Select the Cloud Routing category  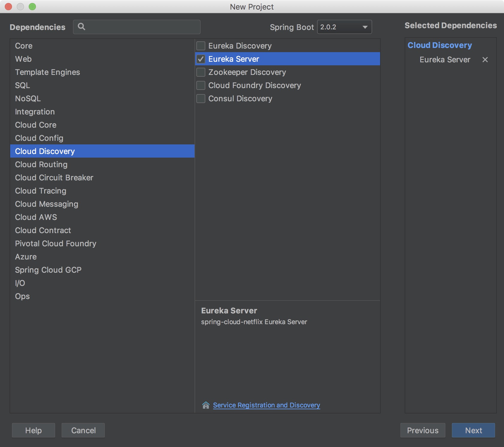tap(102, 164)
